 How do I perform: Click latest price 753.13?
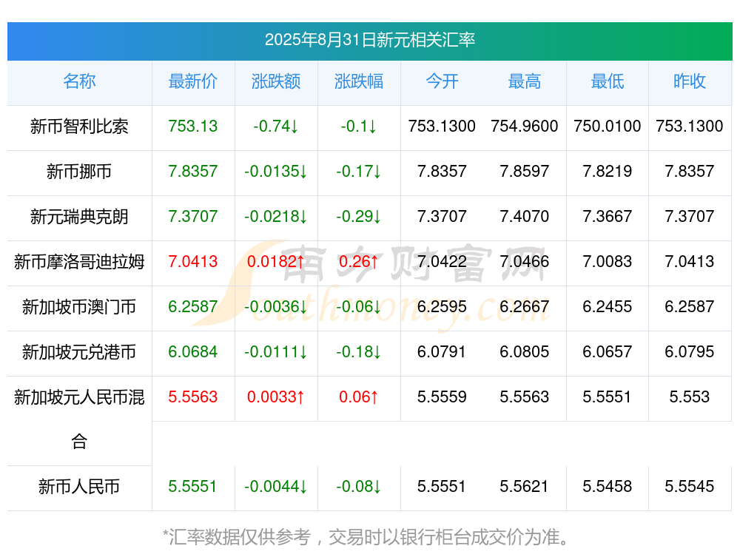pyautogui.click(x=193, y=126)
